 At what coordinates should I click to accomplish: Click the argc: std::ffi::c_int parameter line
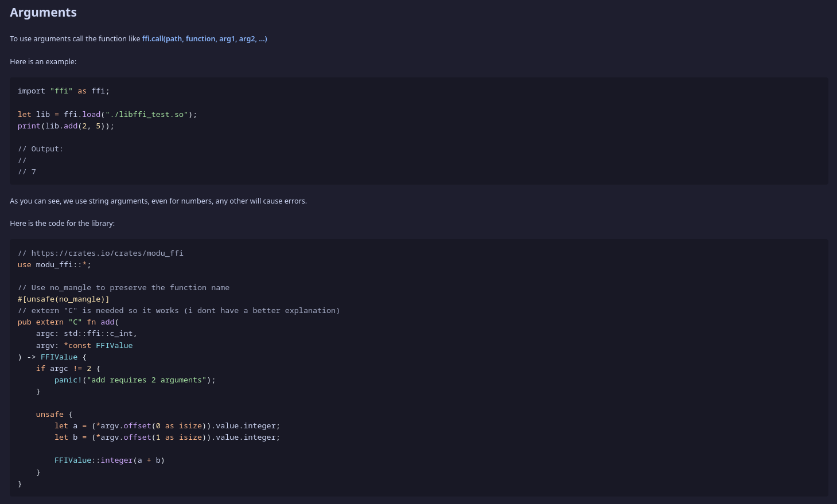pyautogui.click(x=86, y=334)
